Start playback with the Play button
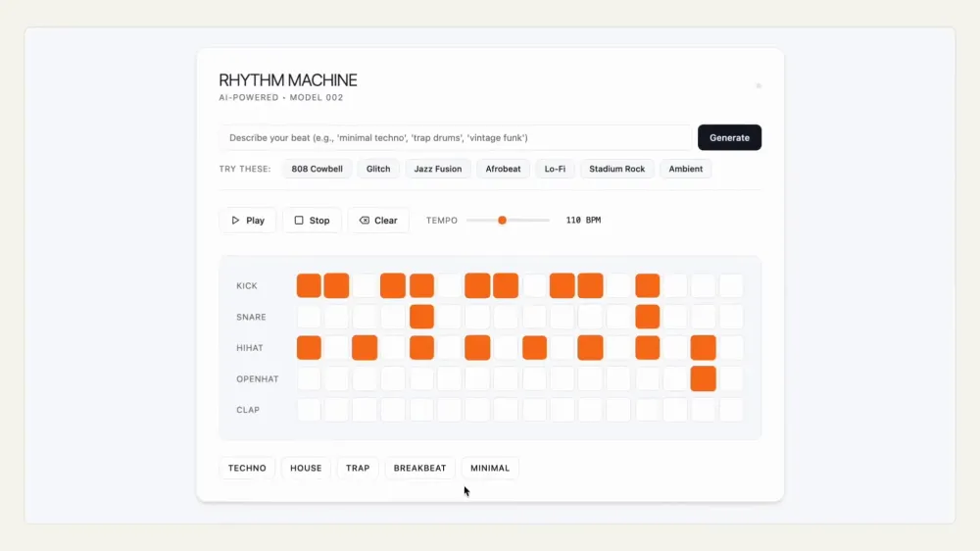The image size is (980, 551). click(248, 221)
